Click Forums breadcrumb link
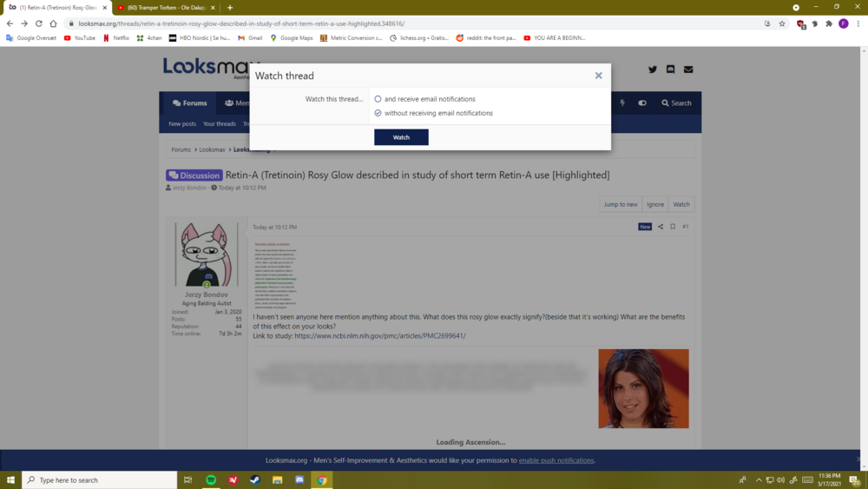The height and width of the screenshot is (489, 868). click(181, 149)
